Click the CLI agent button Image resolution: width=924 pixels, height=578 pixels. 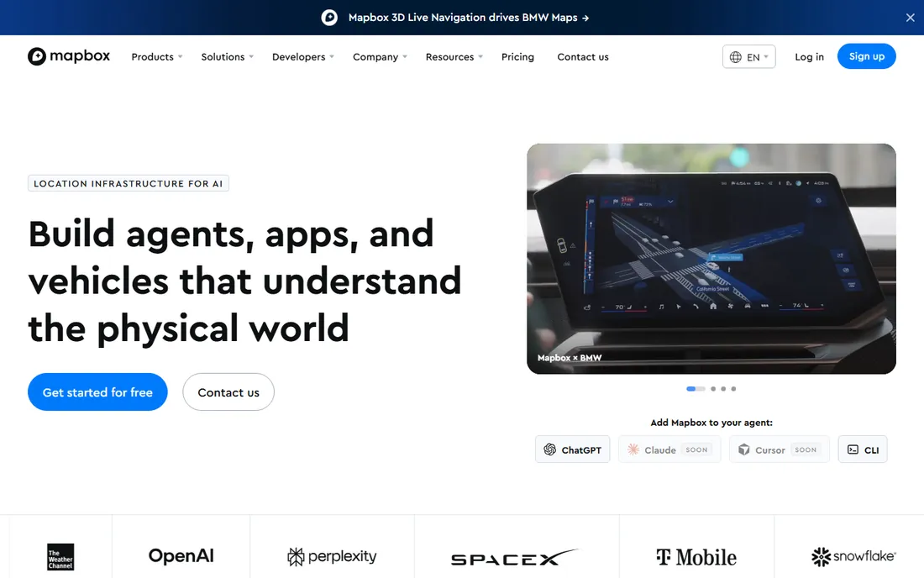point(863,449)
